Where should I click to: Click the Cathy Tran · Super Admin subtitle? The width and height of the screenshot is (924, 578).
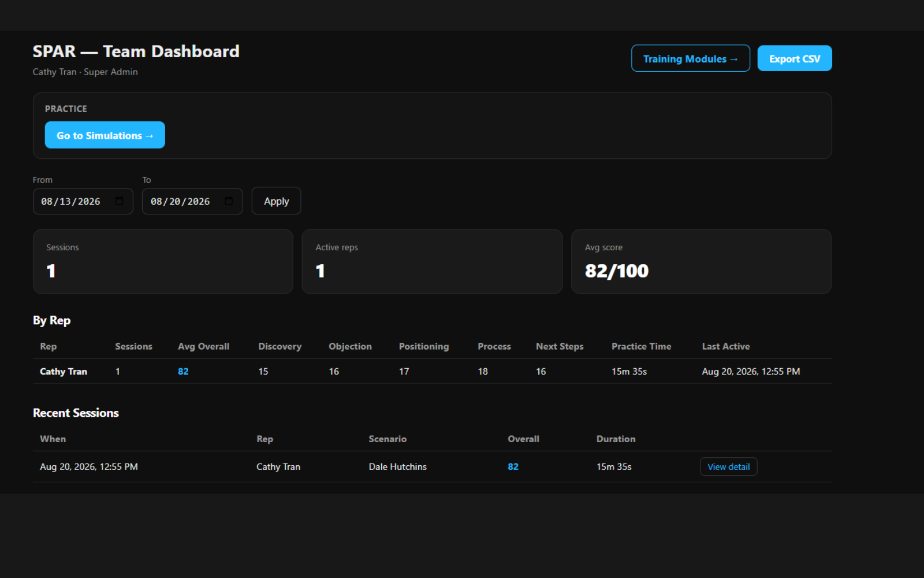coord(85,72)
